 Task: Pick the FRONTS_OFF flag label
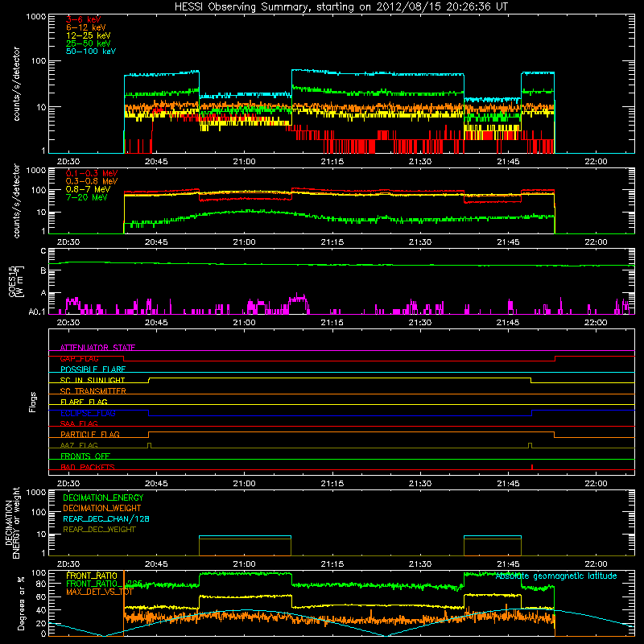[85, 456]
